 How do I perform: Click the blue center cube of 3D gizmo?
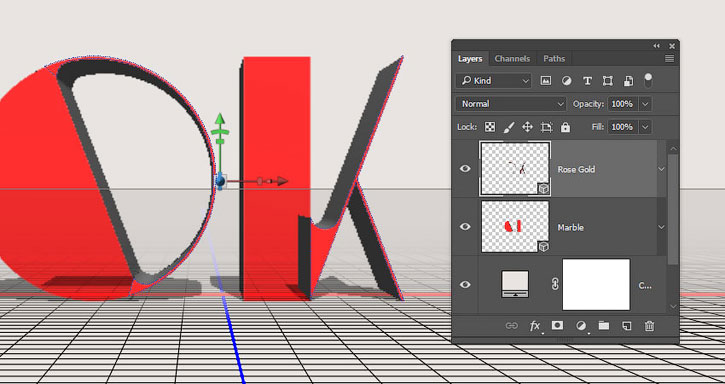pos(221,181)
